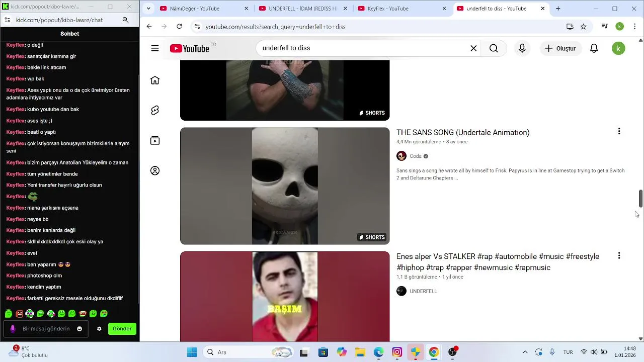Click the YouTube page vertical scrollbar thumb

pyautogui.click(x=640, y=199)
